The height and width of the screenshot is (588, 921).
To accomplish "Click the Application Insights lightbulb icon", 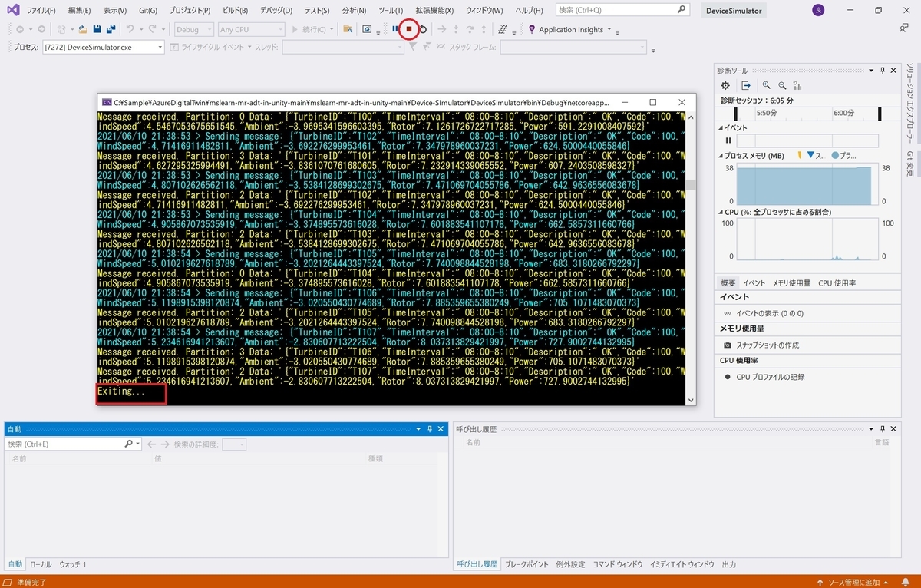I will 532,29.
